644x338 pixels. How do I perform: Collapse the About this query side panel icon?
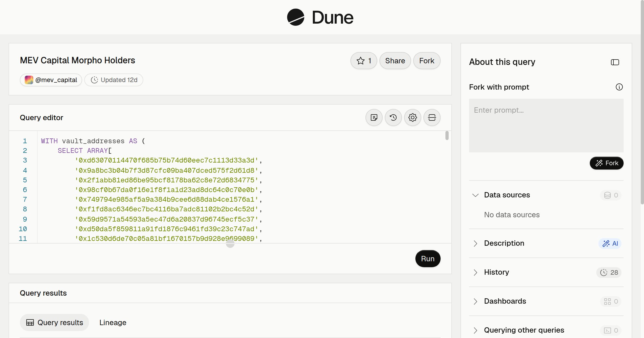click(x=615, y=62)
